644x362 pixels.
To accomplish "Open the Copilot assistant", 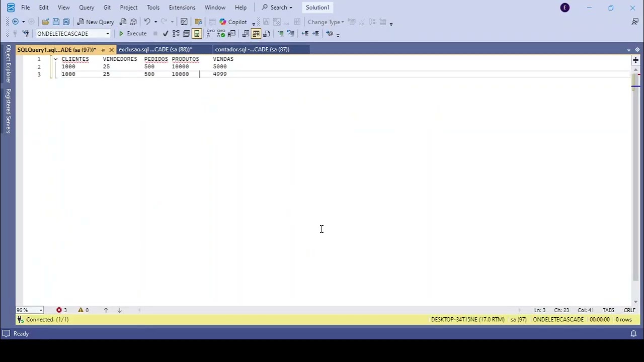I will (x=233, y=22).
